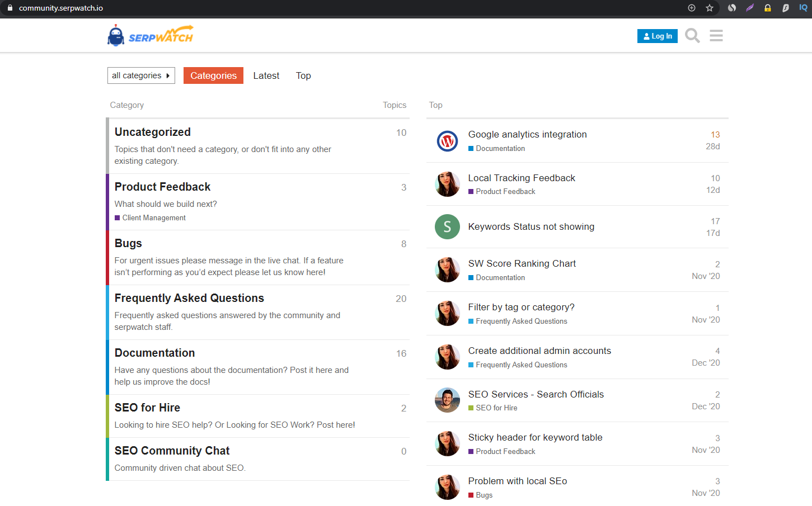This screenshot has width=812, height=506.
Task: Open the Product Feedback category
Action: pos(162,187)
